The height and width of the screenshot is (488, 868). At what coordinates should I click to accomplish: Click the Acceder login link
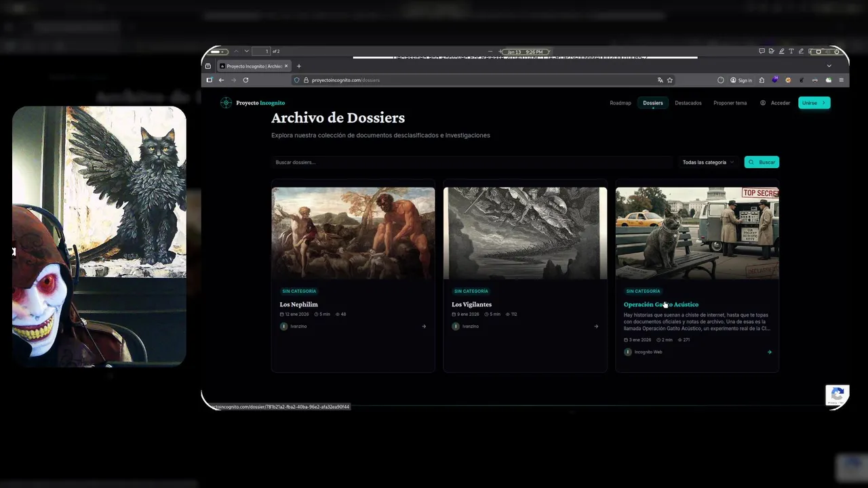pyautogui.click(x=775, y=103)
